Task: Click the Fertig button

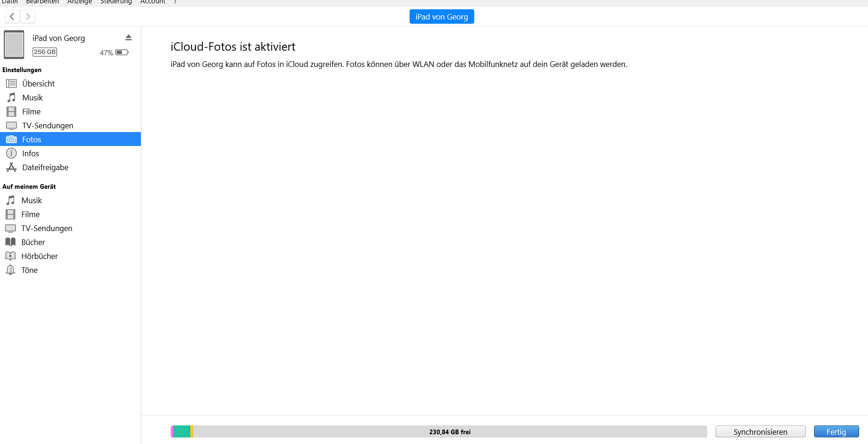Action: click(x=836, y=432)
